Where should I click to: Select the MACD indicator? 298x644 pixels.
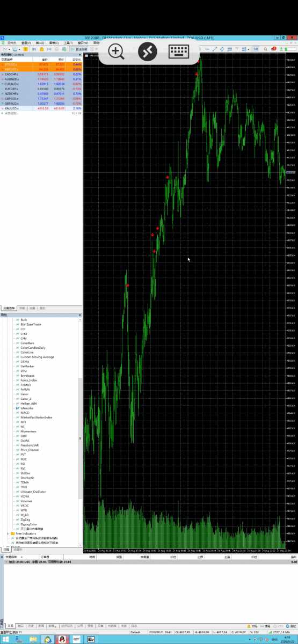point(25,413)
